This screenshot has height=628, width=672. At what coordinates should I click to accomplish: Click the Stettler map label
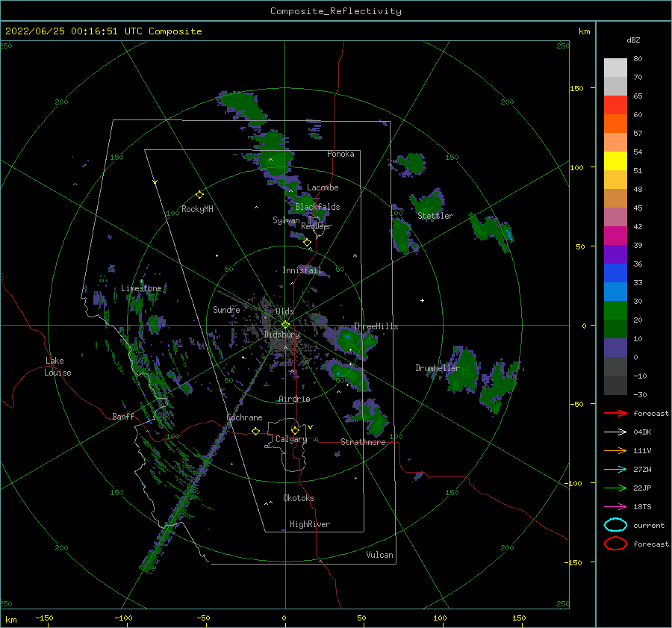435,216
